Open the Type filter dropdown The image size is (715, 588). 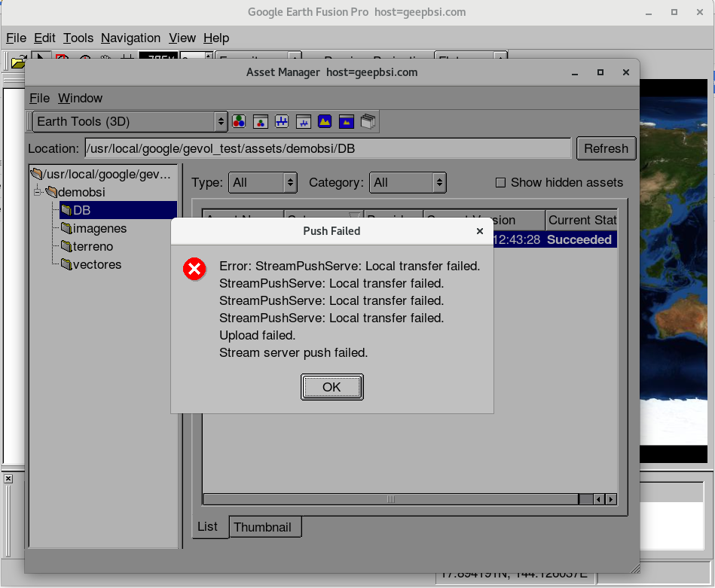263,182
